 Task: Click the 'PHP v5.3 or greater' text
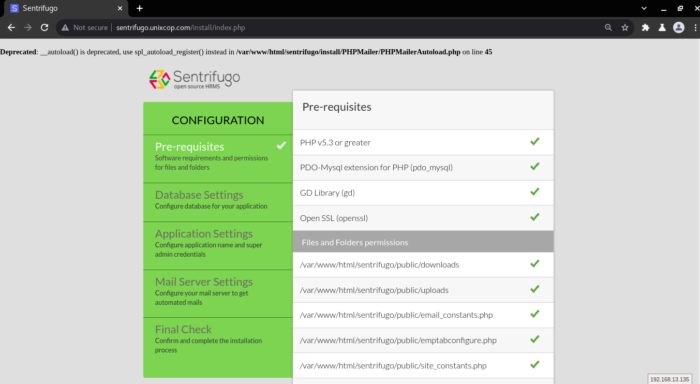335,142
